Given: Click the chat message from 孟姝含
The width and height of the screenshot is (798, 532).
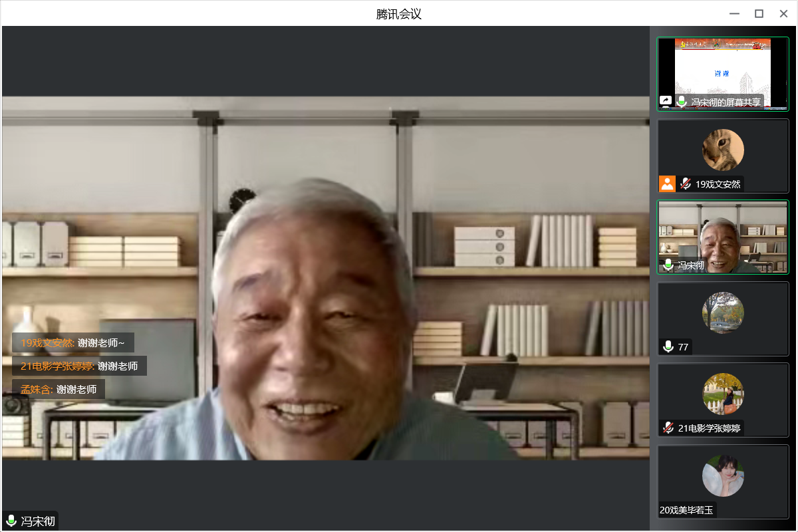Looking at the screenshot, I should [x=59, y=389].
